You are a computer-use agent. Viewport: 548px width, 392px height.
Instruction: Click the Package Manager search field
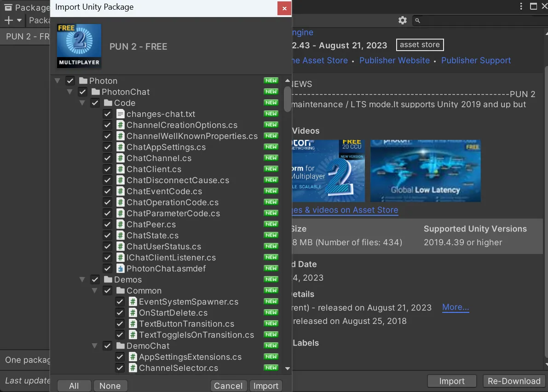point(480,21)
